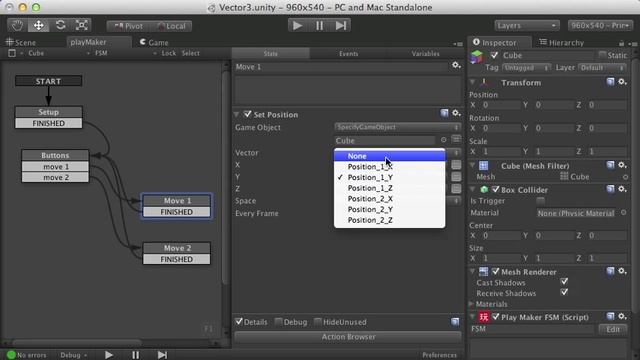640x360 pixels.
Task: Open Set Position help icon
Action: click(444, 113)
